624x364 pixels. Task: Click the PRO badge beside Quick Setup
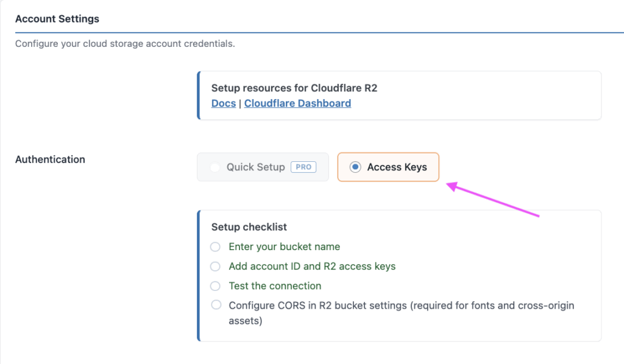303,167
